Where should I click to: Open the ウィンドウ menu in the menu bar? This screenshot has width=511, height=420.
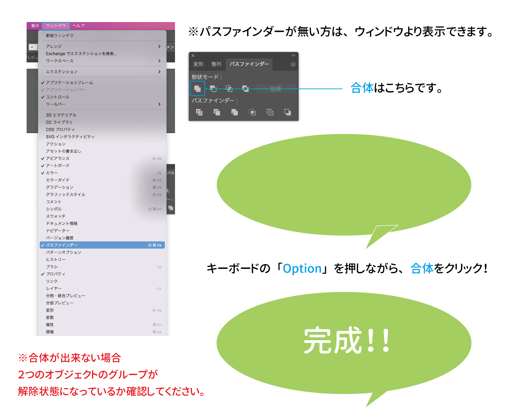coord(56,26)
